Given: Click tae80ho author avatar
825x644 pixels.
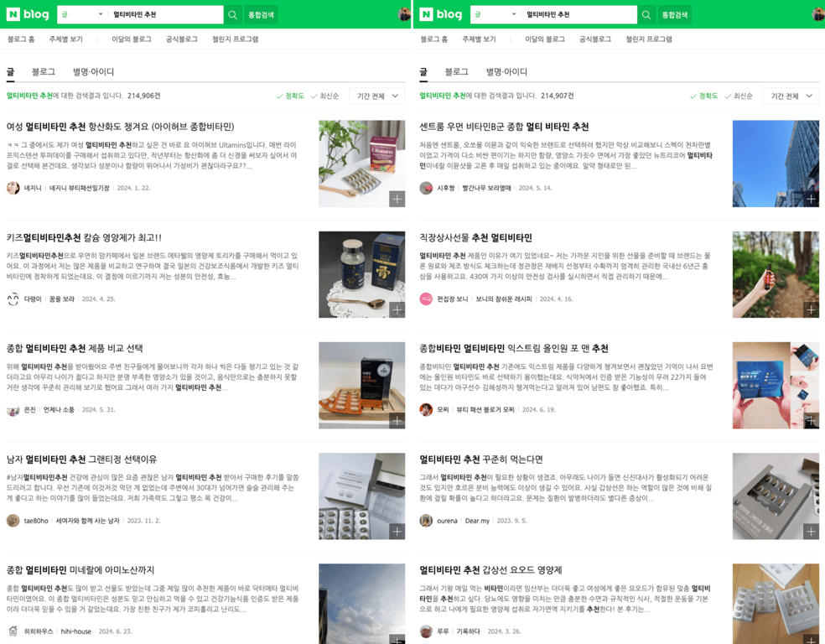Looking at the screenshot, I should (13, 521).
